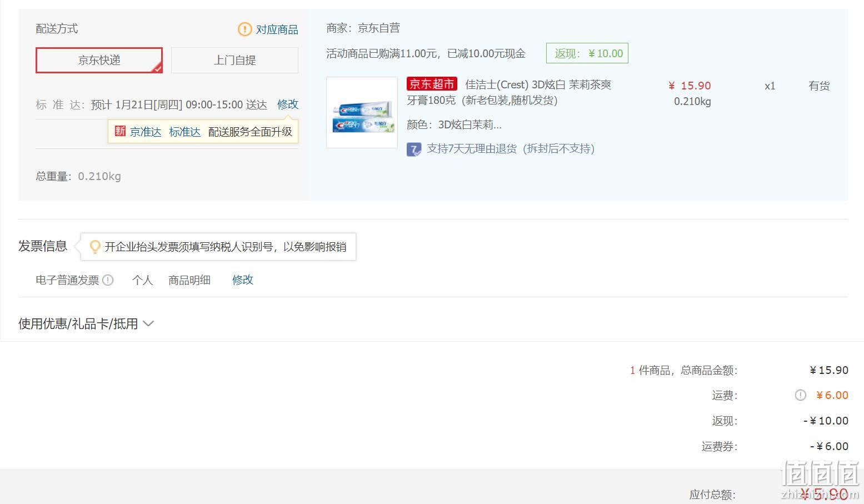Open the 标准达 service link
The image size is (864, 504).
pos(184,132)
